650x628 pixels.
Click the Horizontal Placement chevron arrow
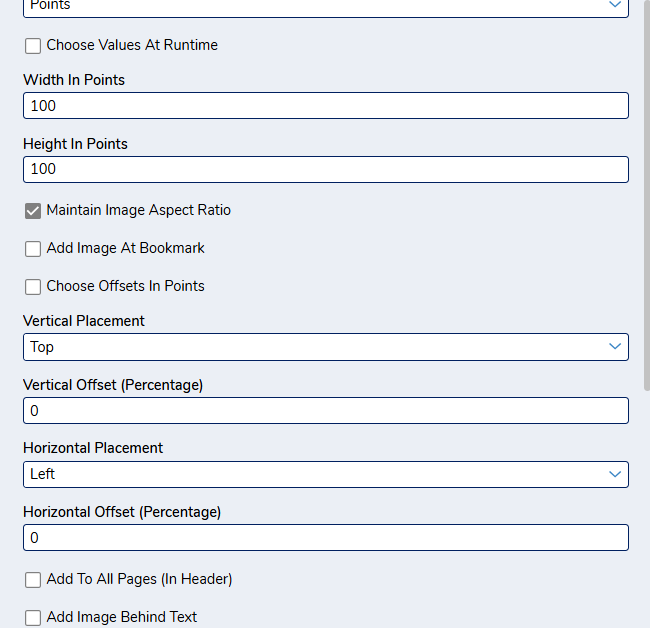[x=615, y=474]
